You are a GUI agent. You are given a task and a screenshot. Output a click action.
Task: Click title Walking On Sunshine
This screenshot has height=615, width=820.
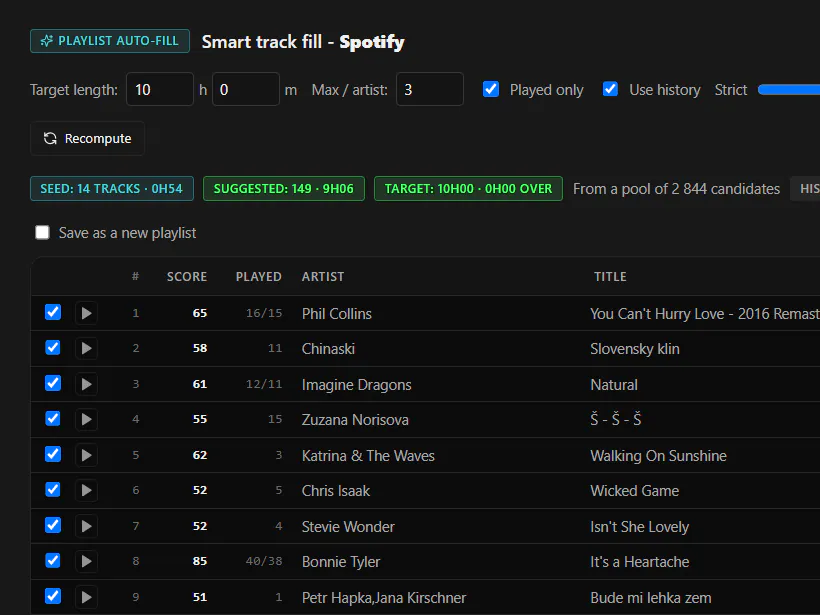[658, 456]
